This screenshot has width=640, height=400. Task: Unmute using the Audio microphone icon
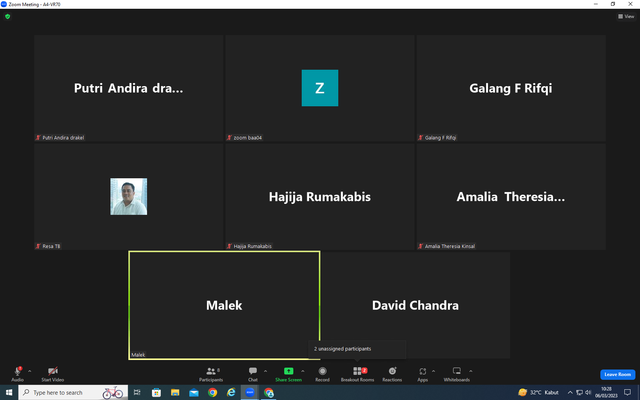[x=18, y=371]
